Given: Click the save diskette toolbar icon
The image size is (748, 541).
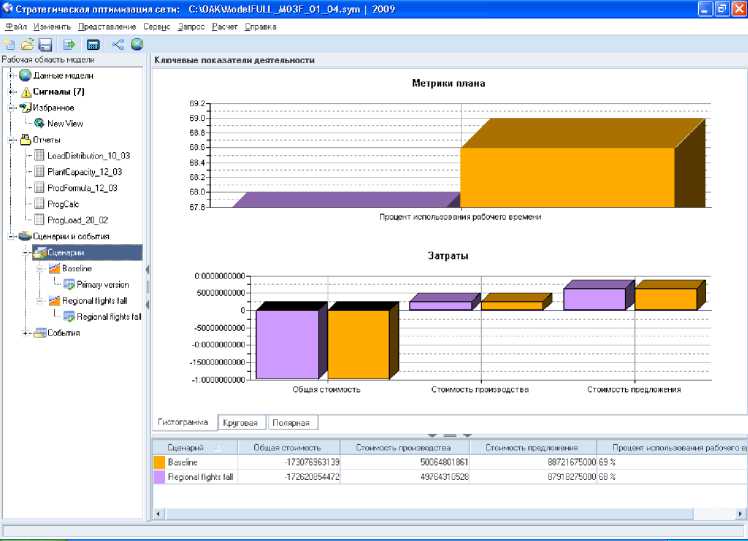Looking at the screenshot, I should (45, 45).
